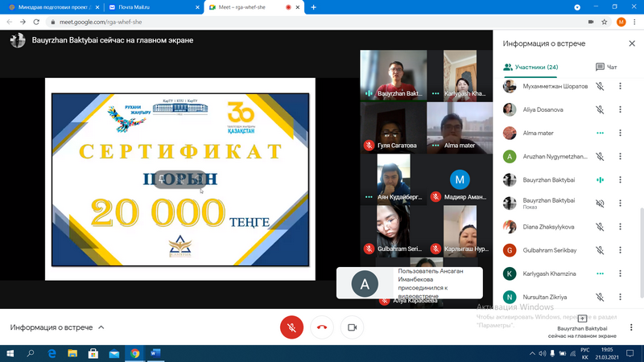Click Alma mater audio indicator dots
The height and width of the screenshot is (362, 644).
[x=600, y=133]
